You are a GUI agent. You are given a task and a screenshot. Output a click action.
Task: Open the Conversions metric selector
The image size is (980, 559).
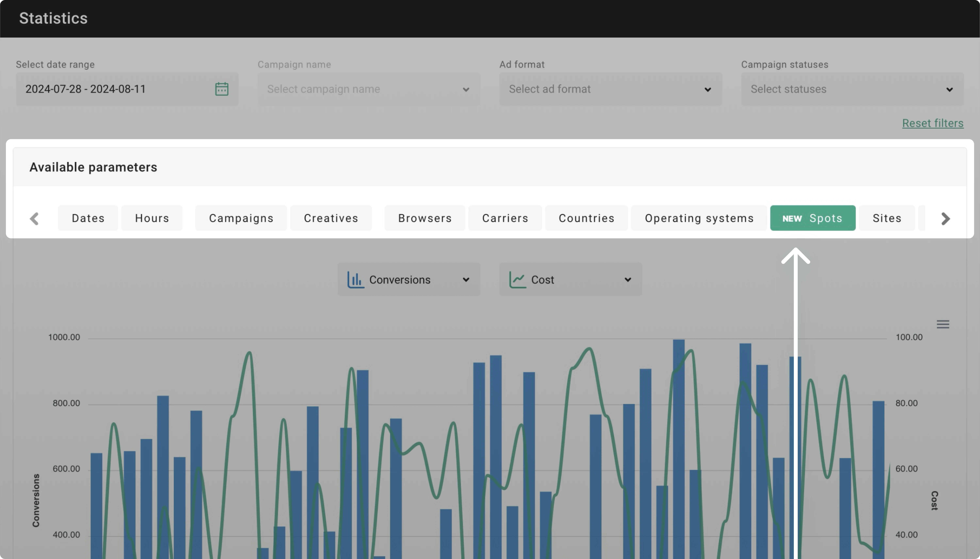pos(409,279)
